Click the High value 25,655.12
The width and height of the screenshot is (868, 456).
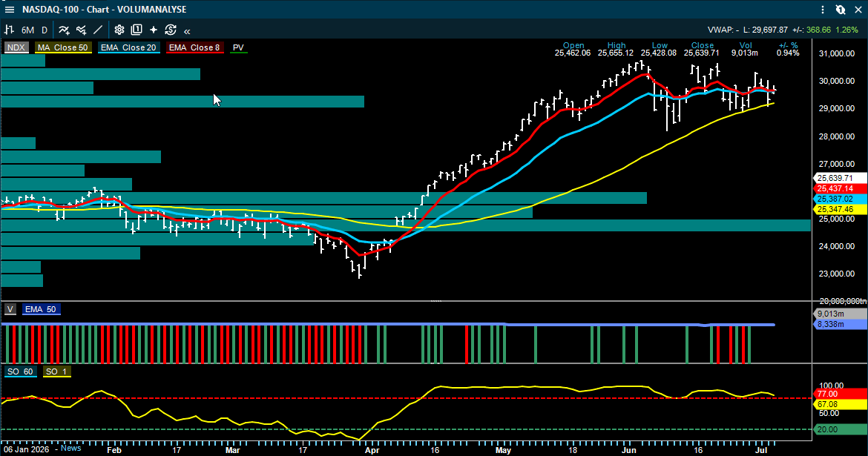(616, 53)
